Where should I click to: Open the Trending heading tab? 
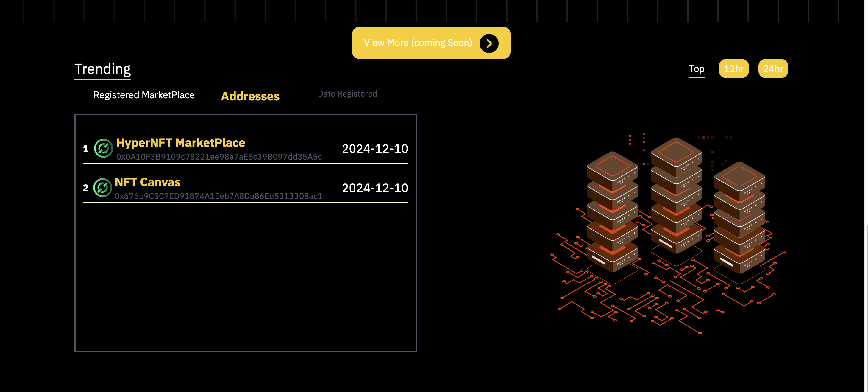[102, 69]
